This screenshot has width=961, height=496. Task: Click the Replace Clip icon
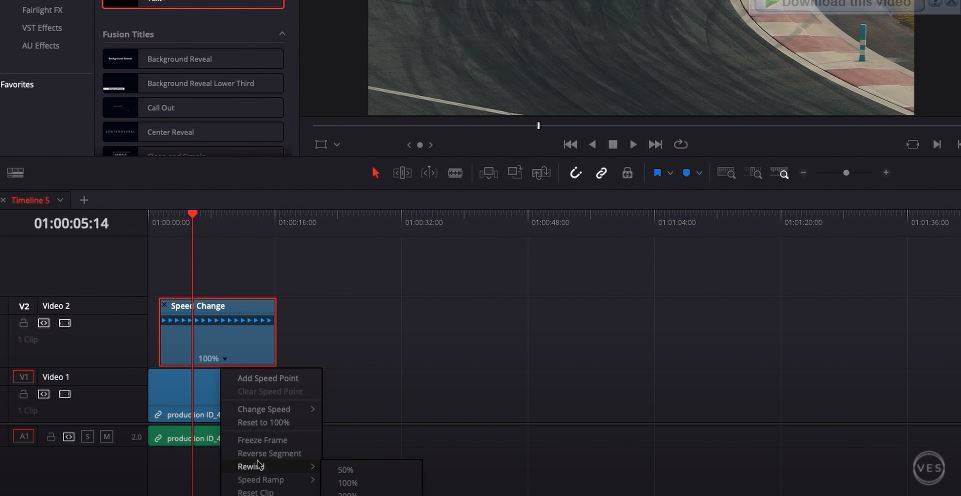click(541, 173)
